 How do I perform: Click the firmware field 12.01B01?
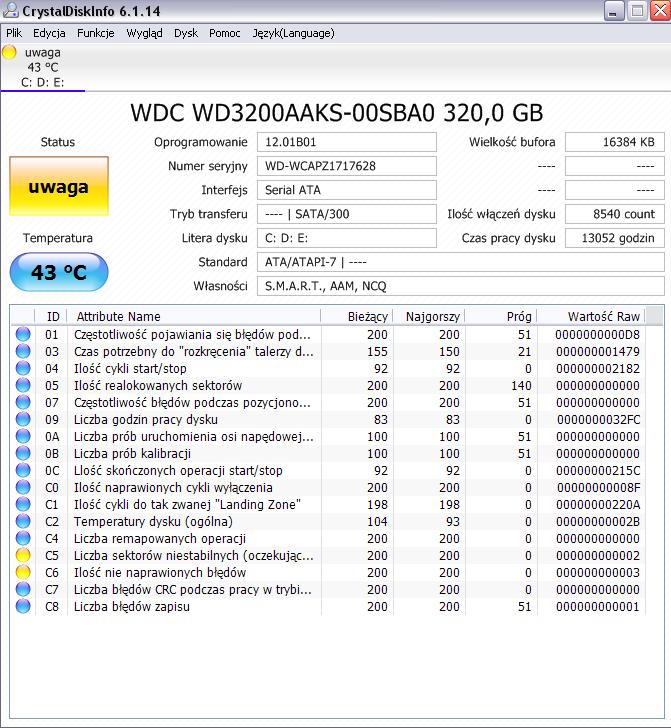point(347,142)
